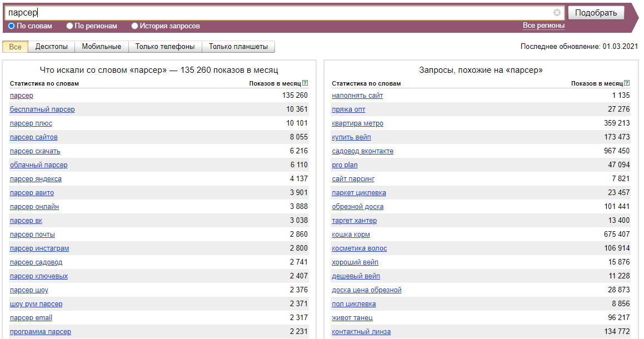Open the 'бесплатный парсер' query link
644x339 pixels.
[x=42, y=109]
